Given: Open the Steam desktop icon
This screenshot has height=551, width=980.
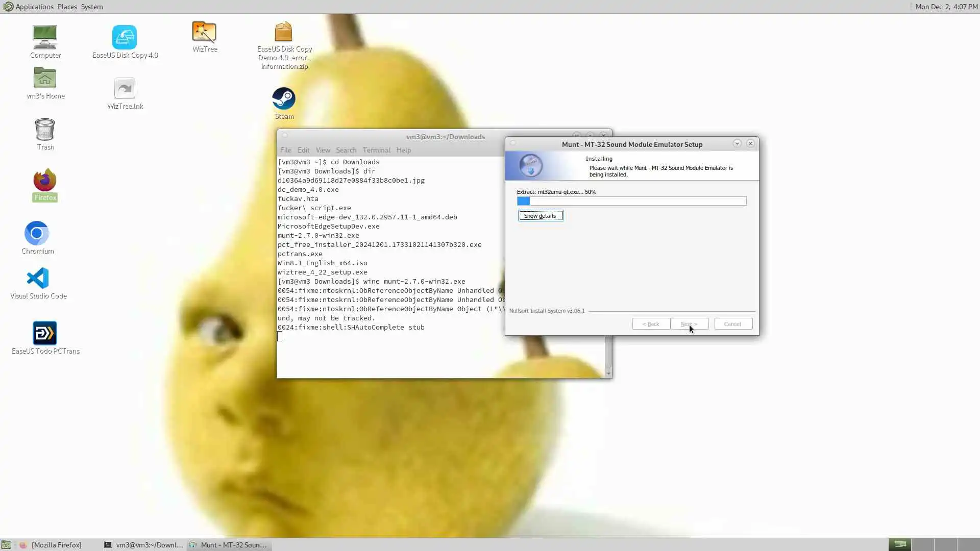Looking at the screenshot, I should coord(284,99).
